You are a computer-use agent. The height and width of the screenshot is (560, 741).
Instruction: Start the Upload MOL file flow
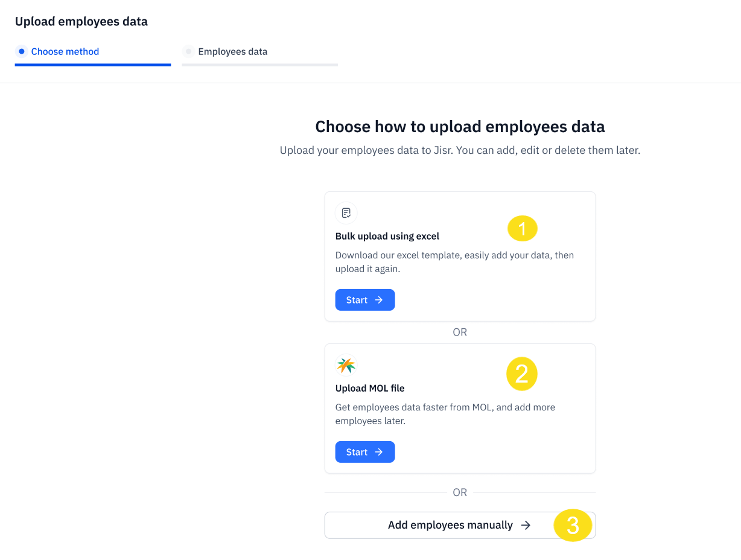pos(364,452)
